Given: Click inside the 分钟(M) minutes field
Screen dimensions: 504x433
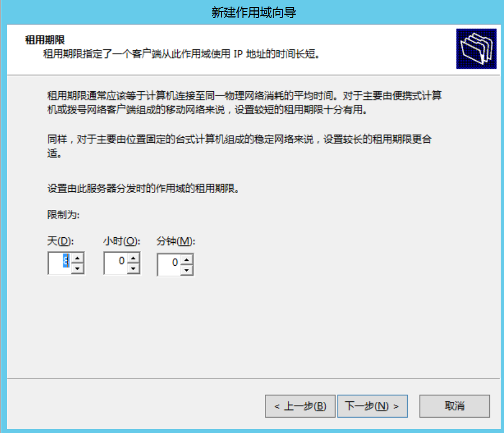Looking at the screenshot, I should [169, 265].
